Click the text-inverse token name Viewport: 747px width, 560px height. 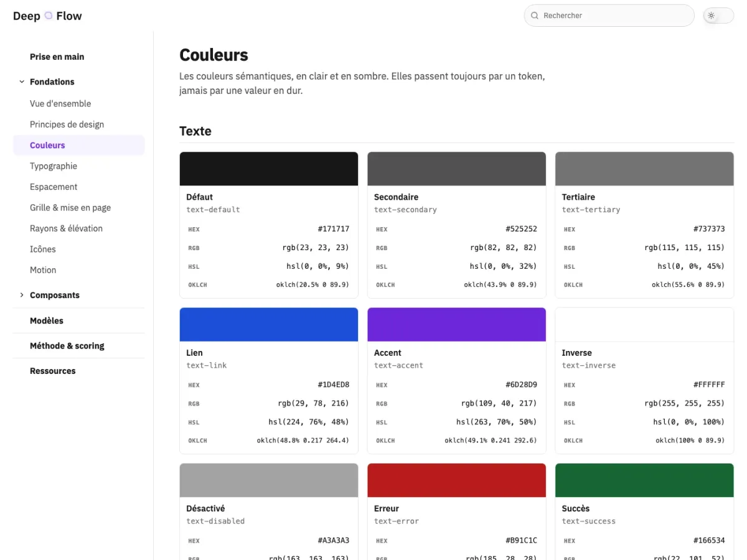589,365
